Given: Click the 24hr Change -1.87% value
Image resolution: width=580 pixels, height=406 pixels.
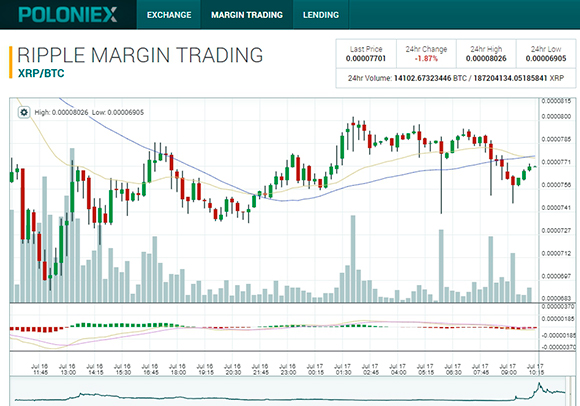Looking at the screenshot, I should (426, 58).
